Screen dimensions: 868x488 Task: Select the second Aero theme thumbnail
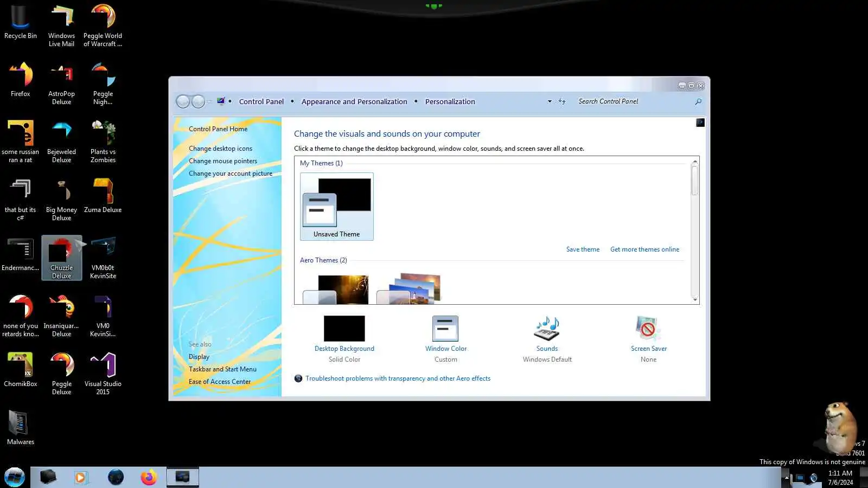click(410, 288)
